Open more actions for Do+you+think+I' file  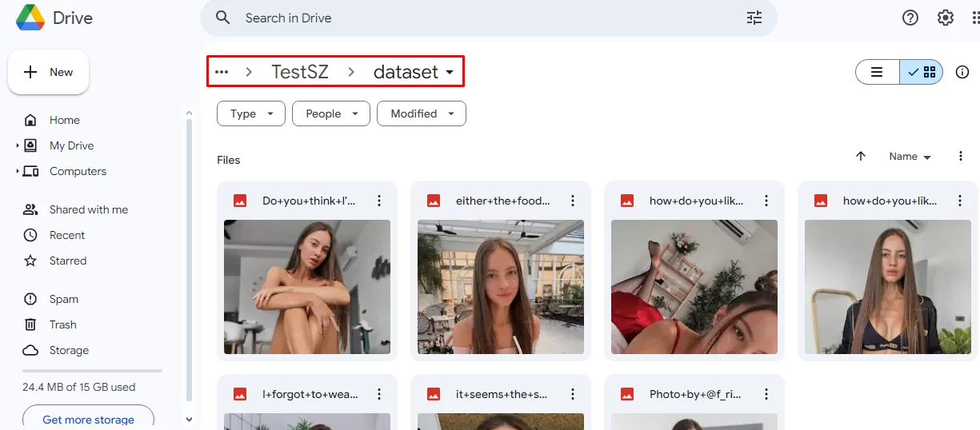coord(379,201)
